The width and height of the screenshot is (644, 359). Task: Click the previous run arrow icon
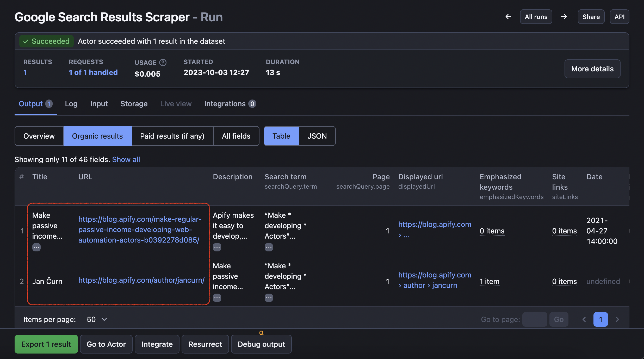(x=508, y=16)
